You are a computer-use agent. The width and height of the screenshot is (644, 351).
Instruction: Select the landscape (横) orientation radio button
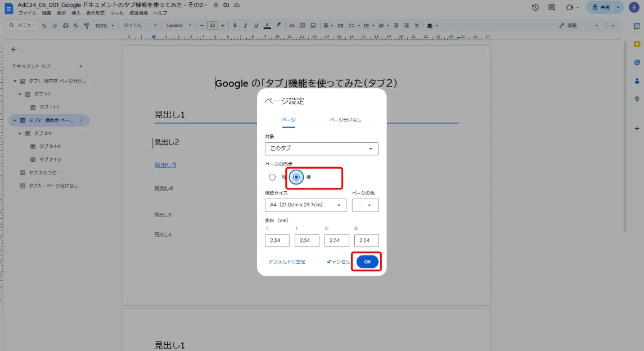click(x=296, y=177)
